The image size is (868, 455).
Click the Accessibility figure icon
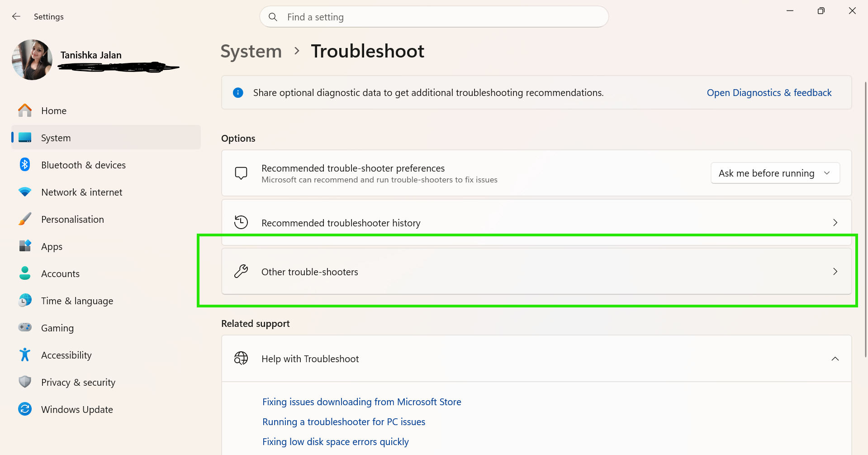(25, 354)
